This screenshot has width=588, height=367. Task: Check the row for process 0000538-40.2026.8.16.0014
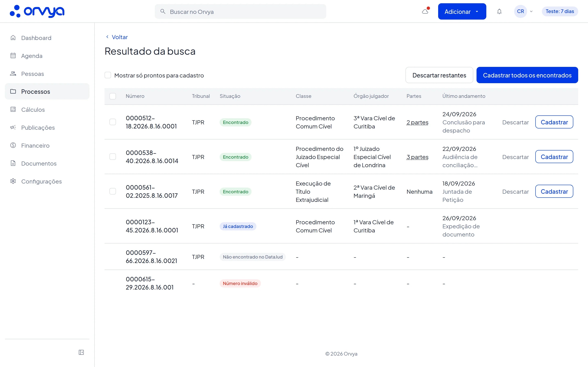click(x=112, y=157)
